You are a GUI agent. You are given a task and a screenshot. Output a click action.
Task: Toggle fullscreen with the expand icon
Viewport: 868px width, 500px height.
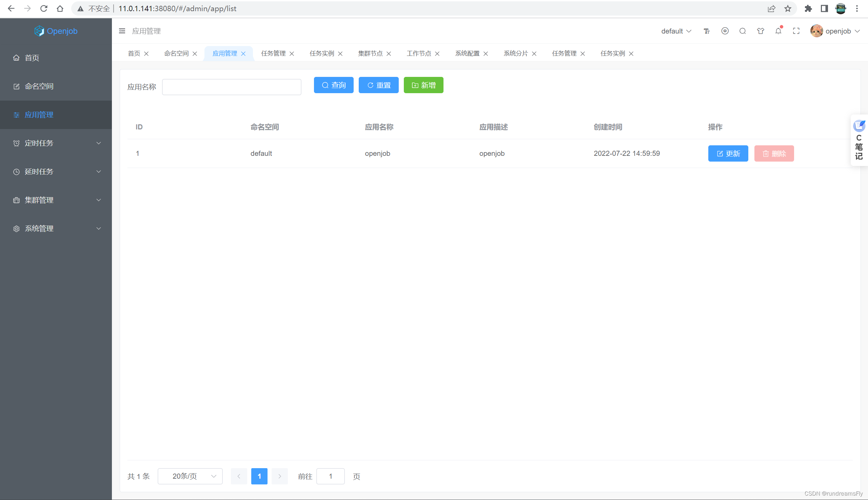[796, 31]
